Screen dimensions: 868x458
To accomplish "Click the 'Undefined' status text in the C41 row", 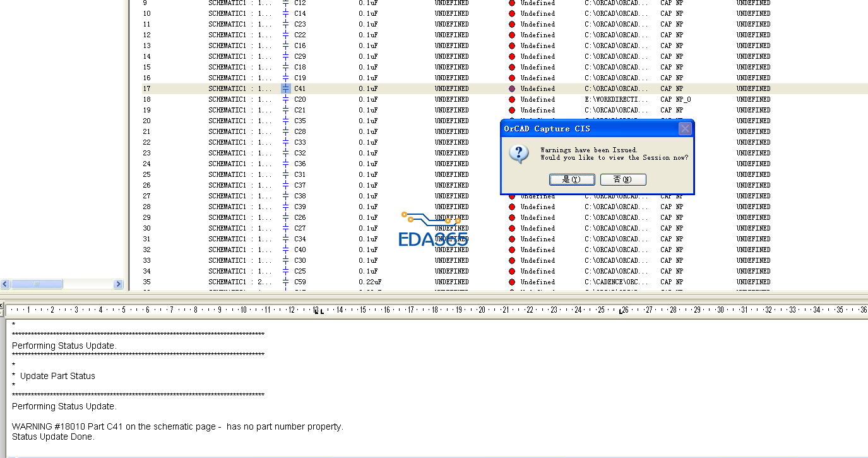I will [x=538, y=88].
